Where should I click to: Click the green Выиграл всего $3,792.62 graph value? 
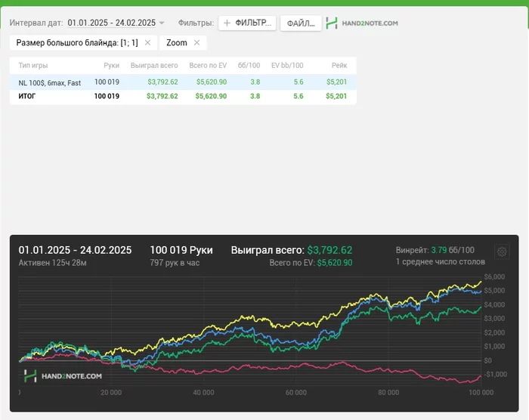pos(329,250)
